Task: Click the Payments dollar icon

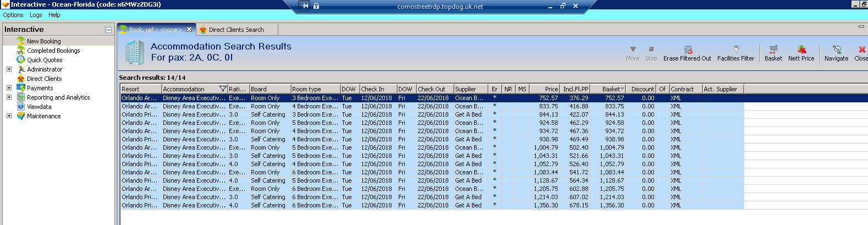Action: (x=21, y=87)
